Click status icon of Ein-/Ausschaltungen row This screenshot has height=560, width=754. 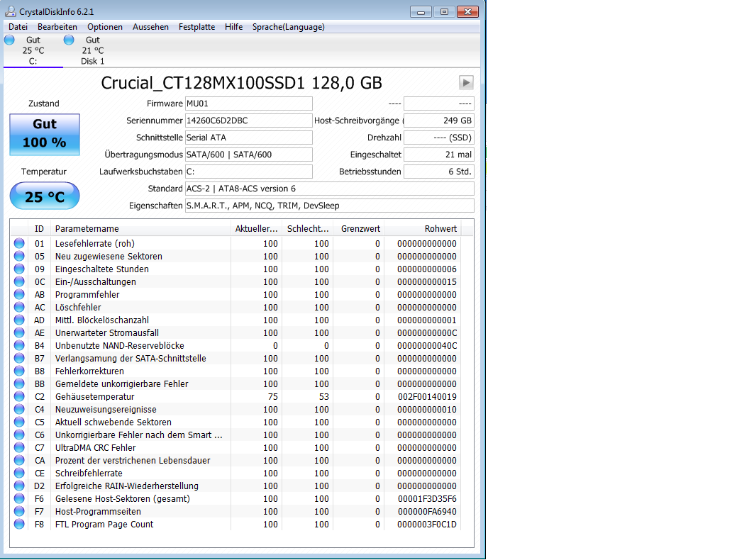click(x=19, y=281)
